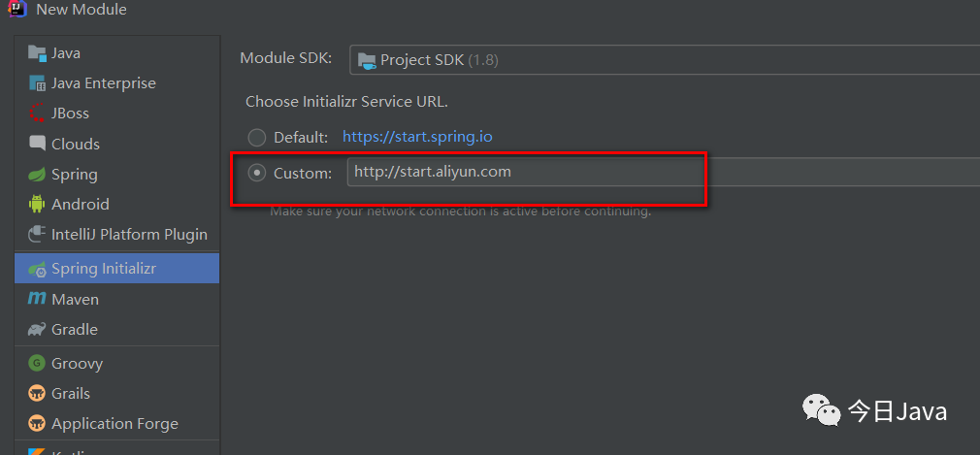The height and width of the screenshot is (455, 980).
Task: Click the red JBoss icon
Action: [x=37, y=114]
